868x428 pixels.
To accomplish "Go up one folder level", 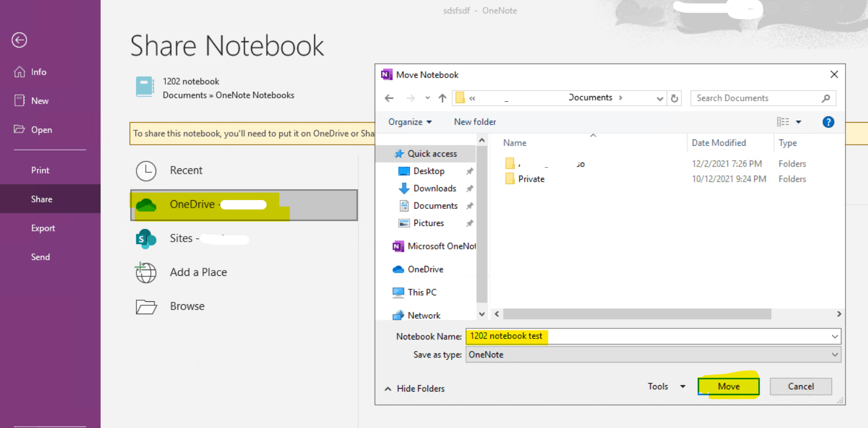I will pos(442,98).
